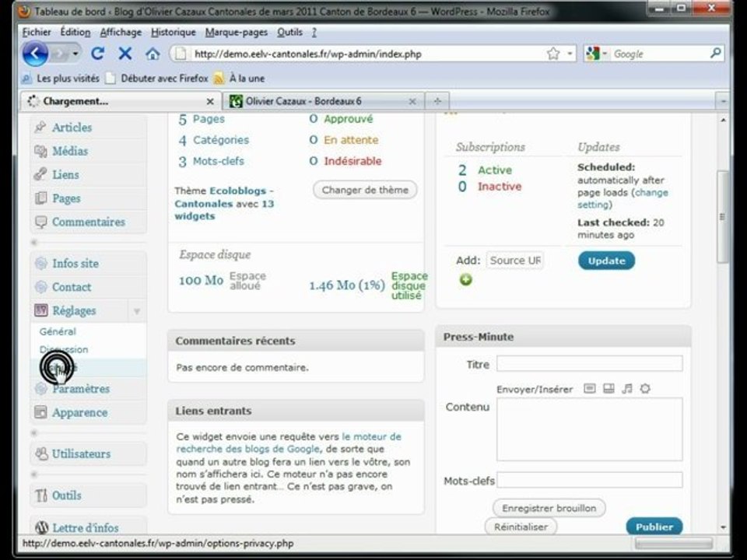Click the Mots-clefs field in Press-Minute

tap(589, 480)
